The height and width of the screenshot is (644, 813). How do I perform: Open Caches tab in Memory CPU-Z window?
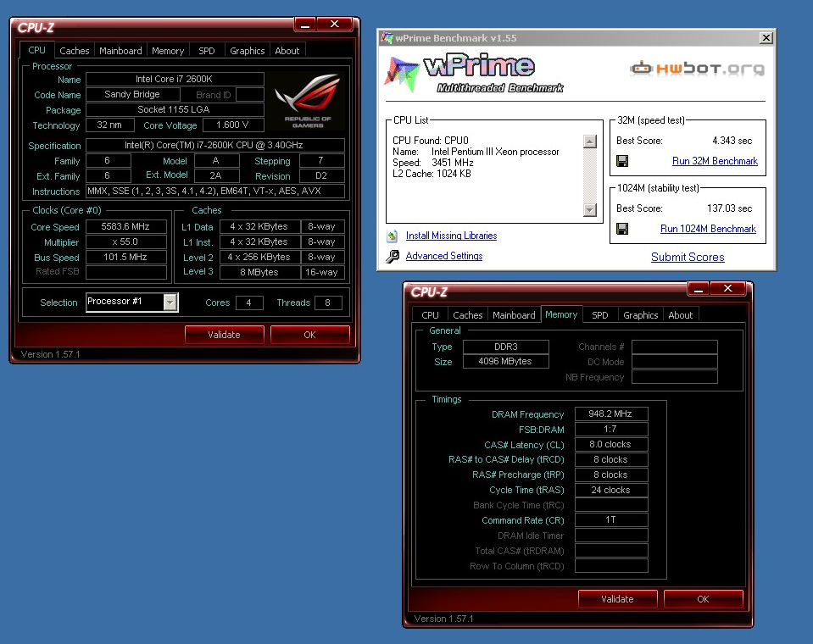tap(467, 315)
